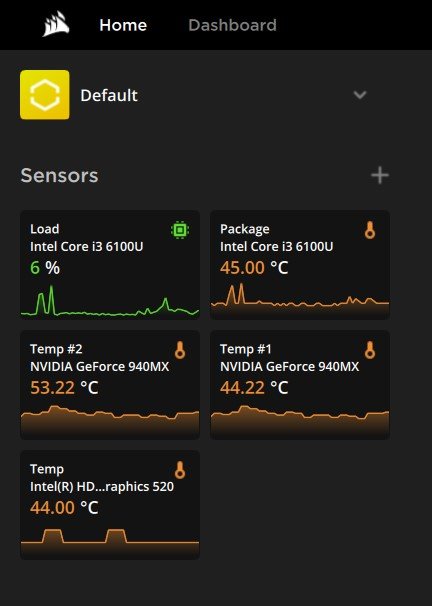Click thermometer icon on Package card
This screenshot has height=606, width=432.
coord(370,230)
